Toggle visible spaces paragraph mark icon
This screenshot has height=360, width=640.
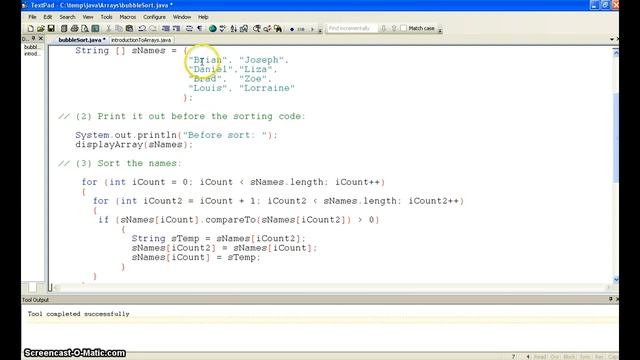(200, 29)
